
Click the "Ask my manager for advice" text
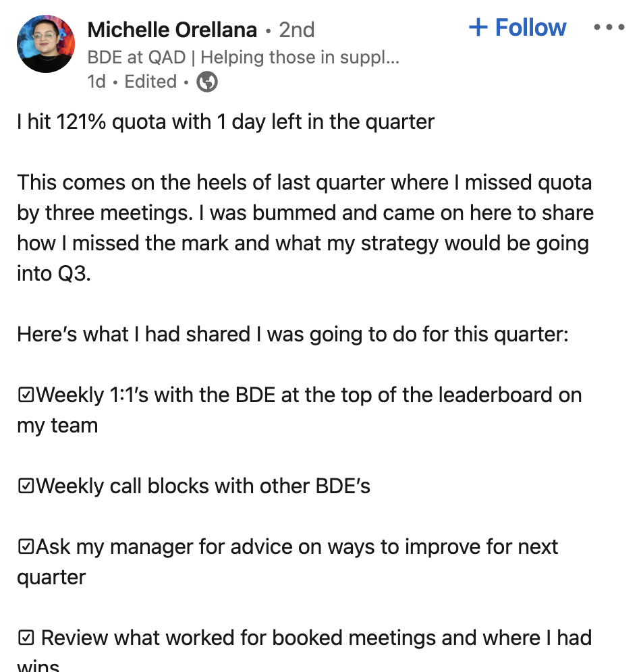[x=297, y=547]
